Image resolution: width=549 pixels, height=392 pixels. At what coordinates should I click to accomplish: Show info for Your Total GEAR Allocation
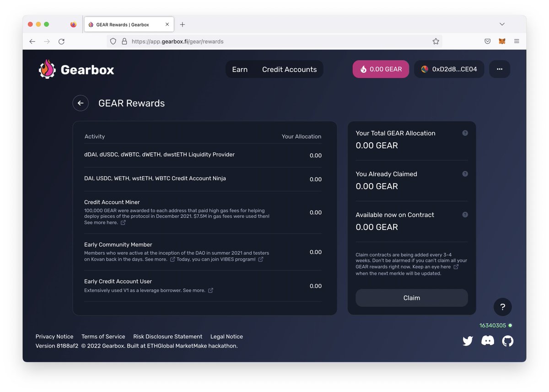[x=465, y=133]
